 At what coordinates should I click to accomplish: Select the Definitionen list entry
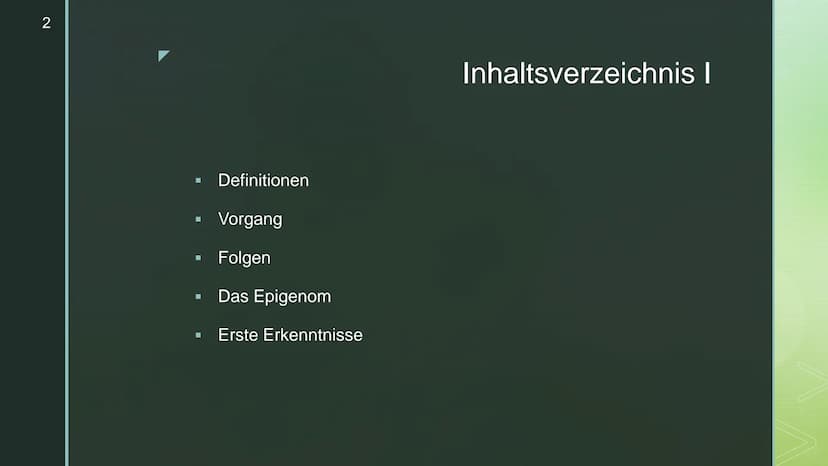263,180
